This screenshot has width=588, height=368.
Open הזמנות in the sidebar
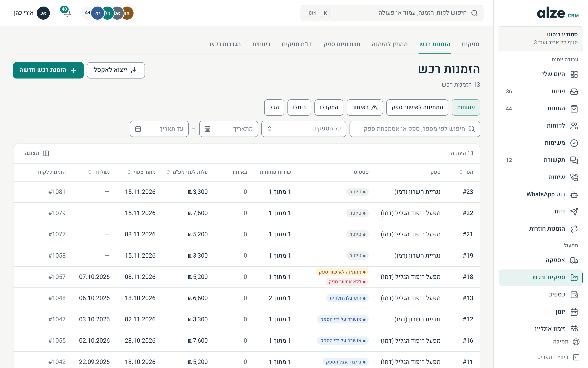(541, 109)
